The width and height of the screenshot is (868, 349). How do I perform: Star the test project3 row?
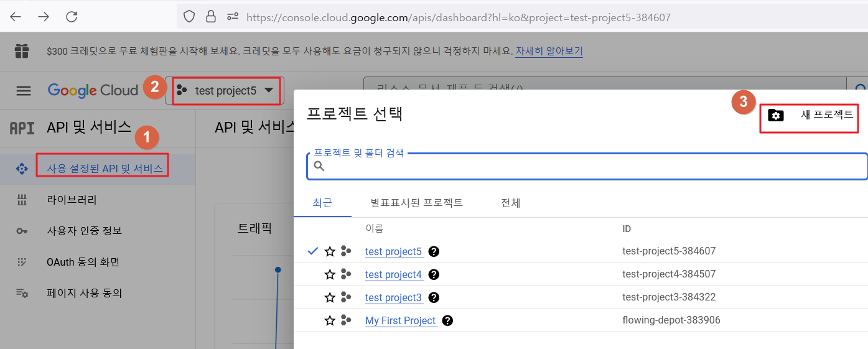[x=330, y=297]
